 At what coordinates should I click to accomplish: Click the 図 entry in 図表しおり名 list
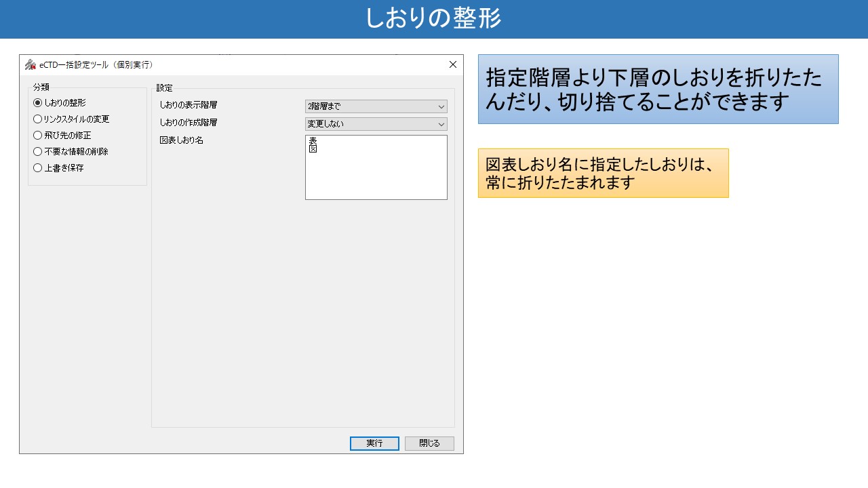313,148
